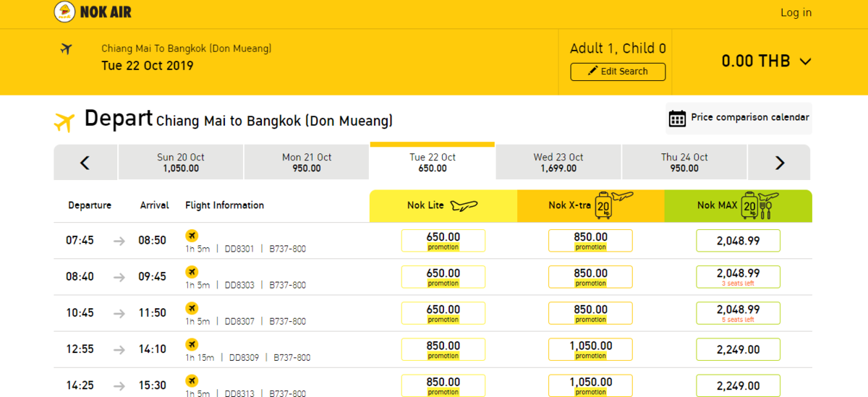Click flight number DD8303 text
Screen dimensions: 868x397
point(239,286)
